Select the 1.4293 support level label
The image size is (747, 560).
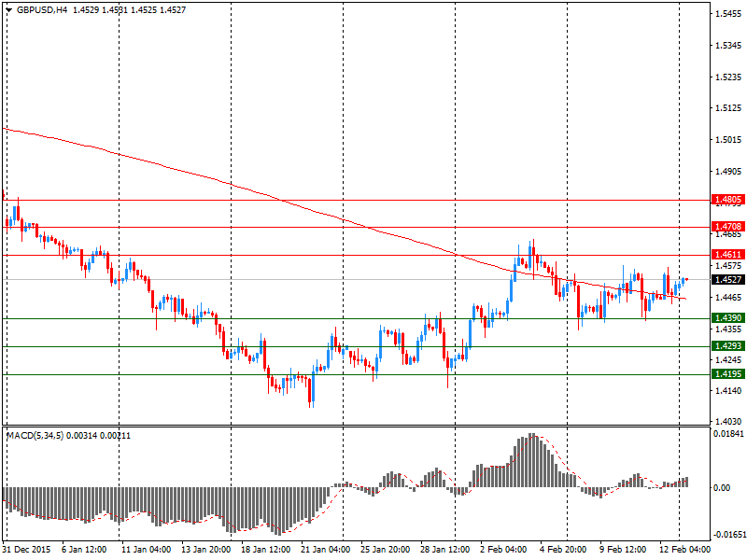[x=728, y=346]
